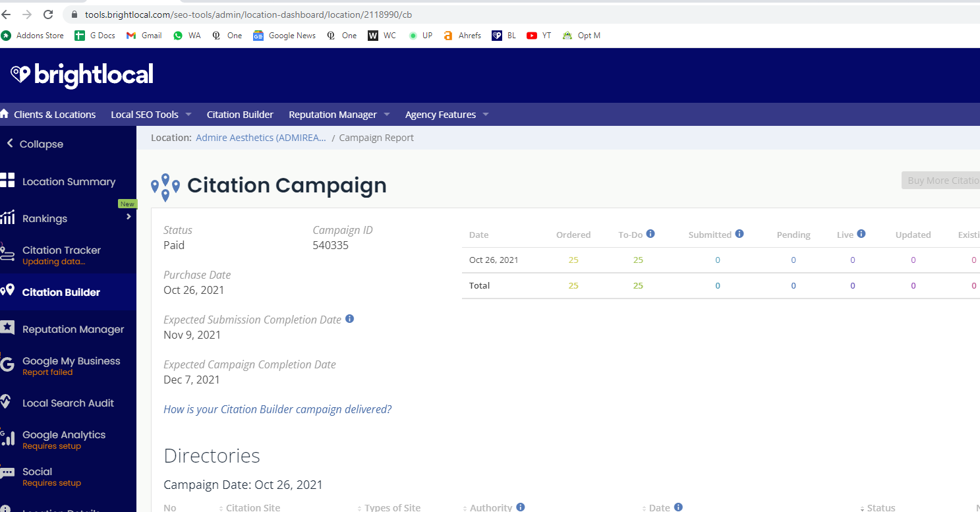This screenshot has height=512, width=980.
Task: Reload the page with browser refresh icon
Action: point(48,14)
